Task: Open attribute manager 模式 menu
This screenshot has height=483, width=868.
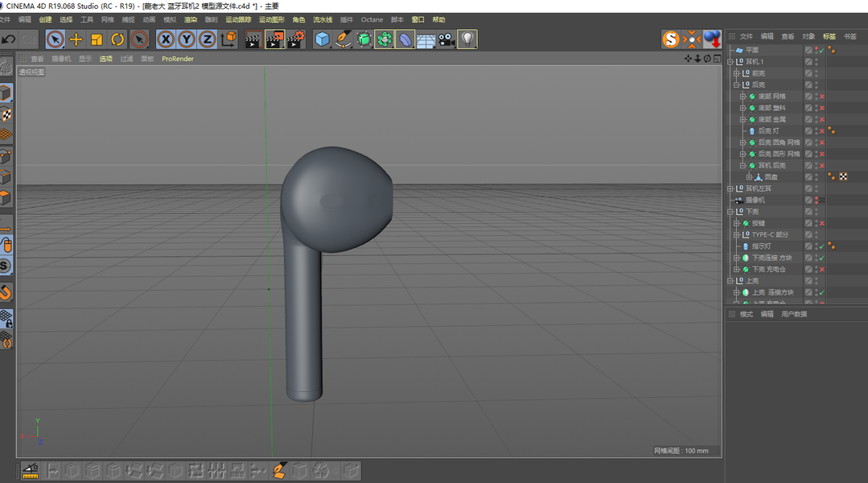Action: (x=747, y=314)
